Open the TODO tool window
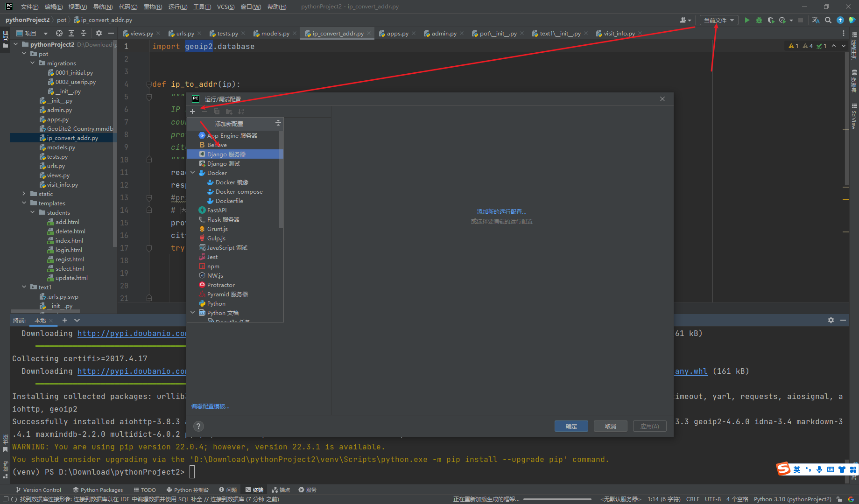 [x=145, y=490]
